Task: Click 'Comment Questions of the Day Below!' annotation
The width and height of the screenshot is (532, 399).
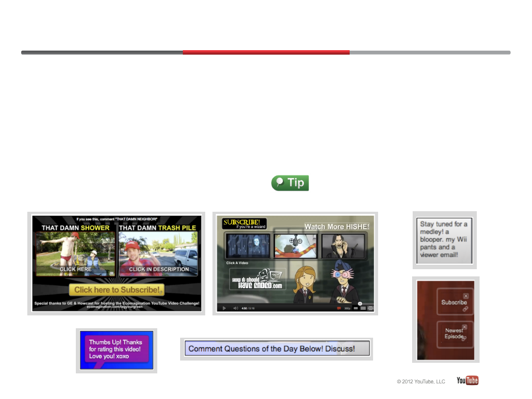Action: pyautogui.click(x=277, y=348)
